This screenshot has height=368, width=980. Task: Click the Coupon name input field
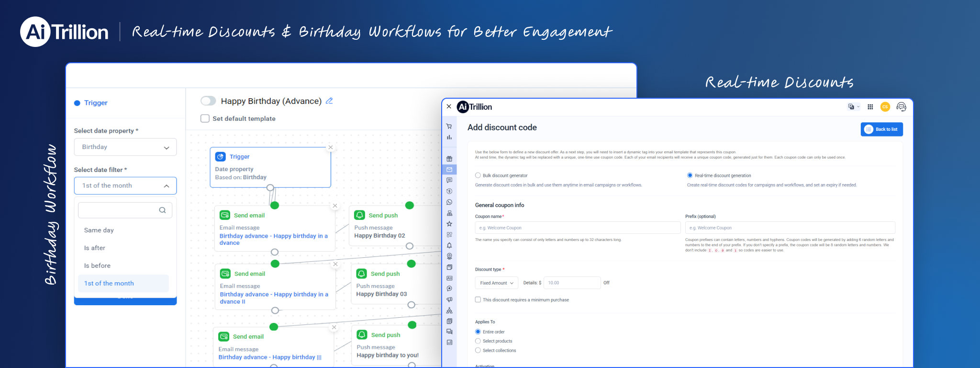click(x=578, y=228)
